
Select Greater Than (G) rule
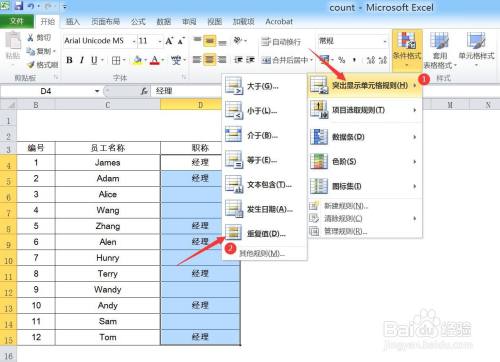tap(264, 86)
